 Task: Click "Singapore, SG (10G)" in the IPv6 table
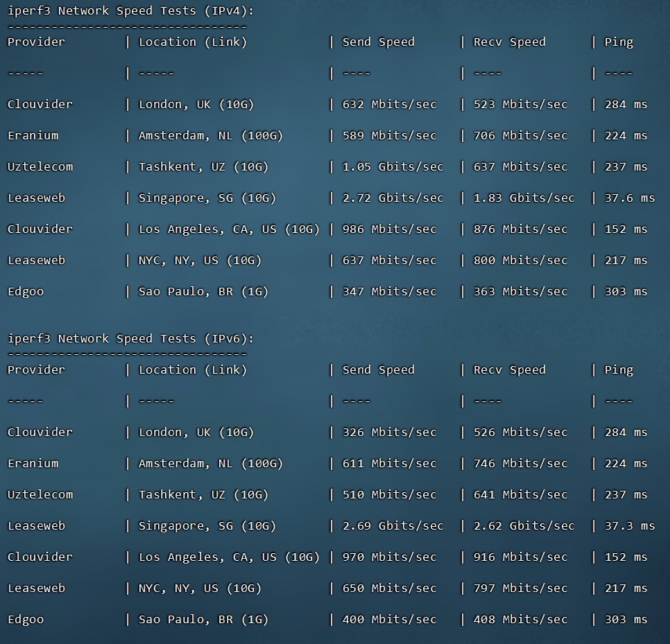pyautogui.click(x=207, y=526)
